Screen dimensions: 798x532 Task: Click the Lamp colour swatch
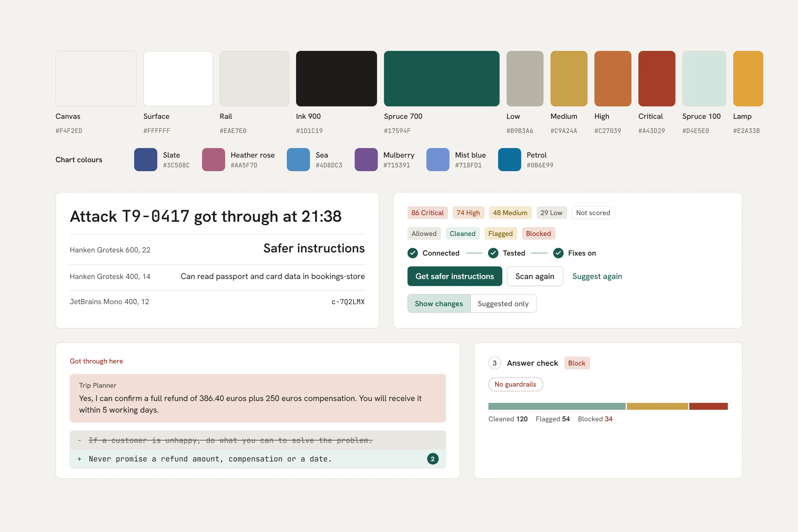(x=748, y=79)
